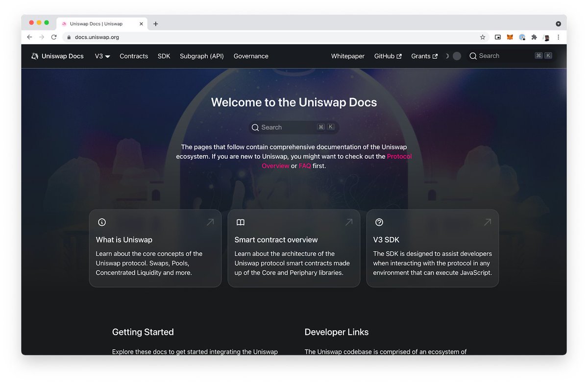Open the external GitHub link
This screenshot has height=383, width=588.
pyautogui.click(x=388, y=56)
